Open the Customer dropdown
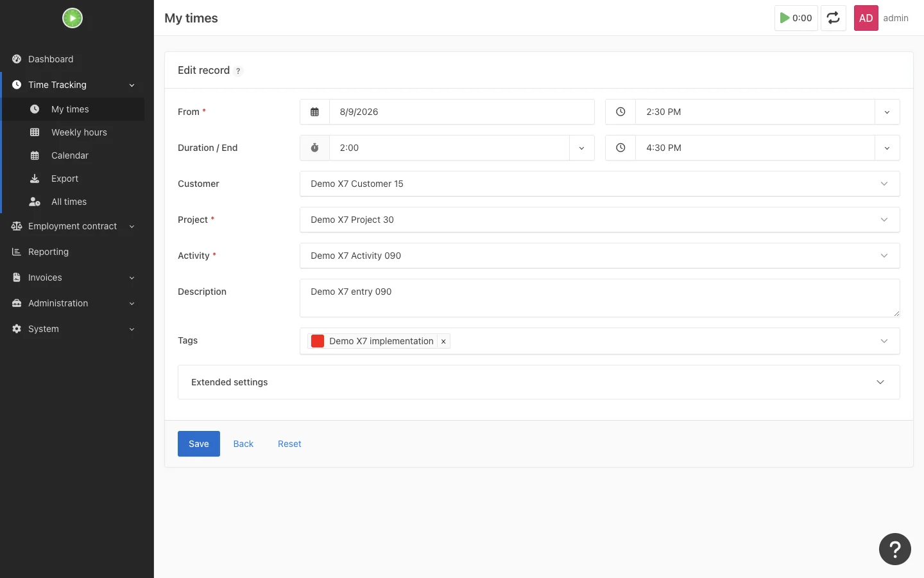Image resolution: width=924 pixels, height=578 pixels. [x=599, y=184]
